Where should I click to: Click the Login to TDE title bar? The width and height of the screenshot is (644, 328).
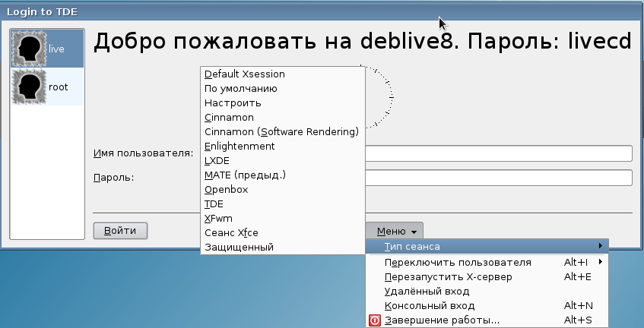pos(322,12)
